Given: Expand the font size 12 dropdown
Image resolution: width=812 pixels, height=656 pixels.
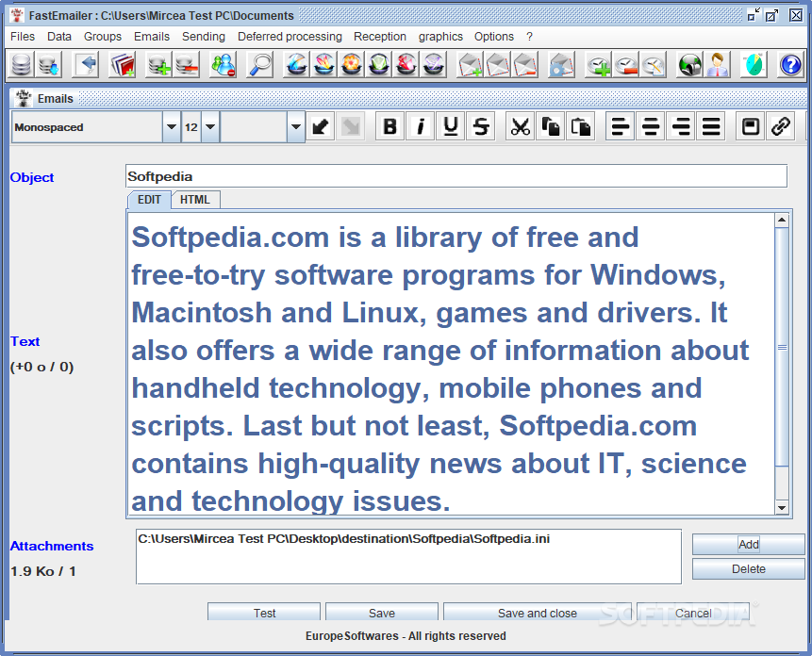Looking at the screenshot, I should click(x=209, y=126).
